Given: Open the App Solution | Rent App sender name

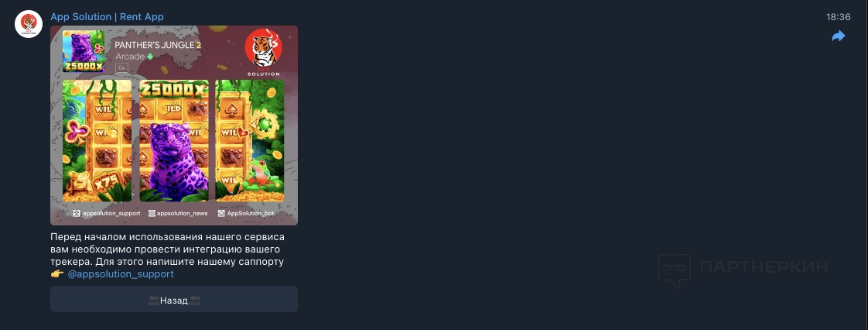Looking at the screenshot, I should tap(107, 16).
